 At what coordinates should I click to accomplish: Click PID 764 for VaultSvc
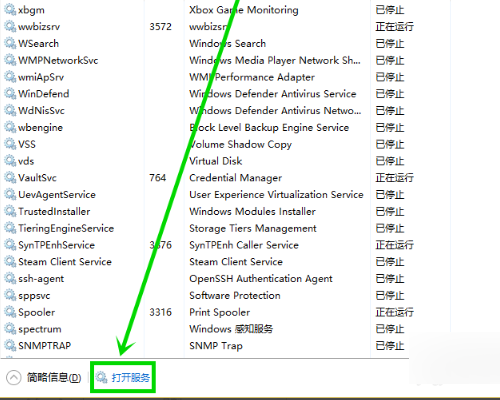coord(158,178)
